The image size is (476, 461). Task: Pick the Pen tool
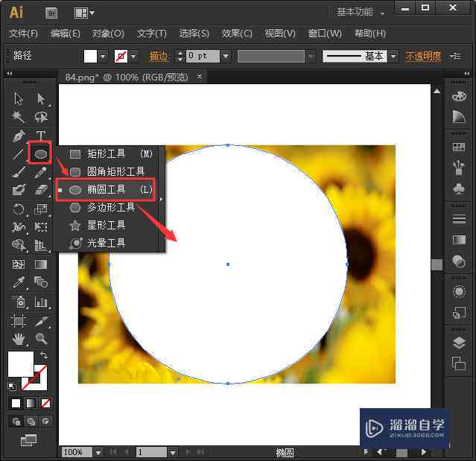click(19, 136)
